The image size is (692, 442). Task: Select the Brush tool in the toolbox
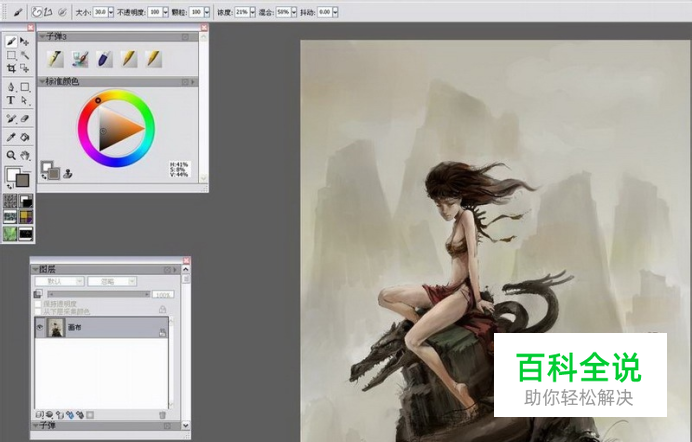(11, 42)
